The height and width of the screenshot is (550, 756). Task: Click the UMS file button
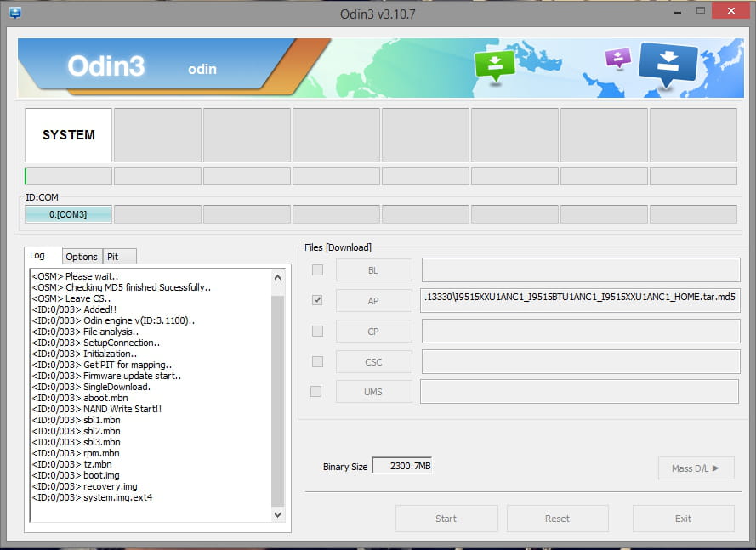pyautogui.click(x=373, y=392)
